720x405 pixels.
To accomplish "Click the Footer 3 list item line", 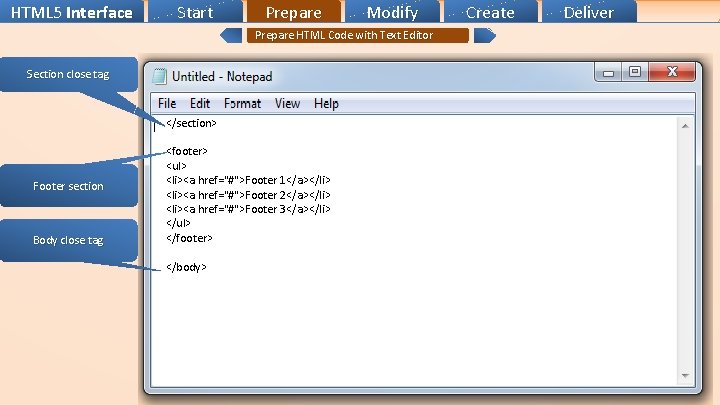I will tap(248, 209).
